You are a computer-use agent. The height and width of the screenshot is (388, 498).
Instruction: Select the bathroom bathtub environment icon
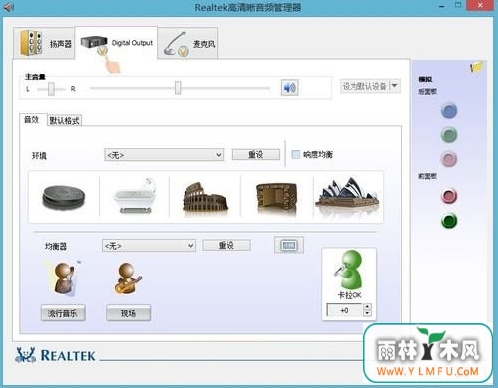point(134,196)
